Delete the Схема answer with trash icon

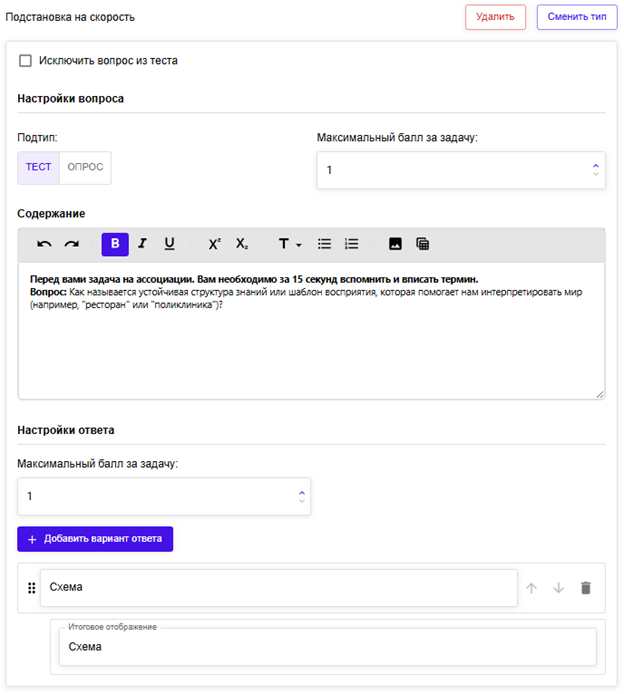pyautogui.click(x=585, y=588)
